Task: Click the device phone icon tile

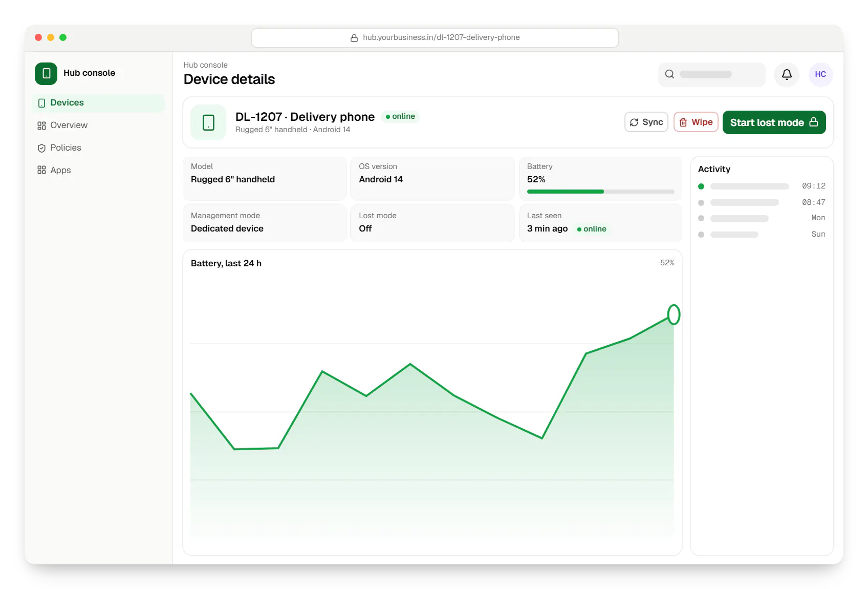Action: 208,122
